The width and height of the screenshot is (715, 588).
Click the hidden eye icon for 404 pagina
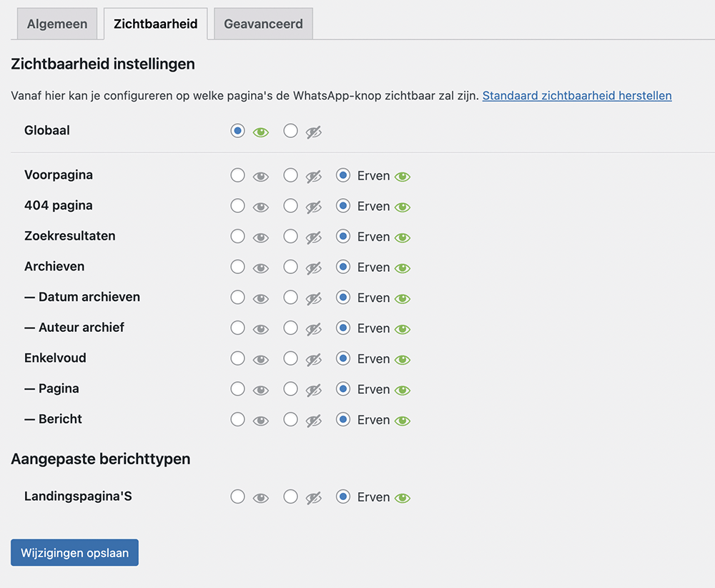(x=313, y=207)
